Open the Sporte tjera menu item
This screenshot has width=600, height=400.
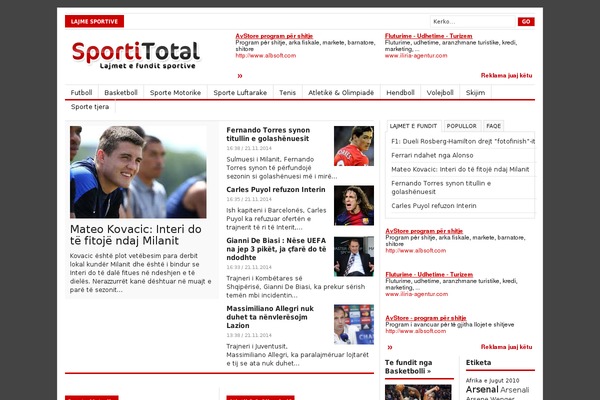90,107
